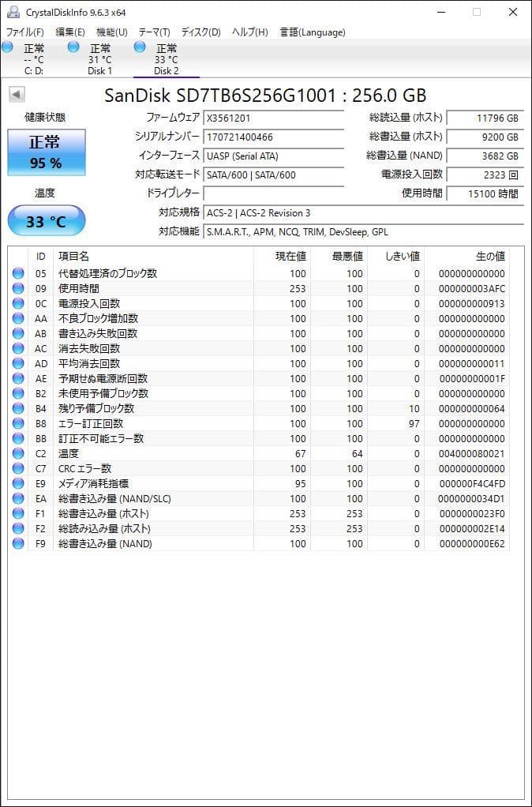This screenshot has width=532, height=807.
Task: Open the 編集(E) menu
Action: [70, 32]
